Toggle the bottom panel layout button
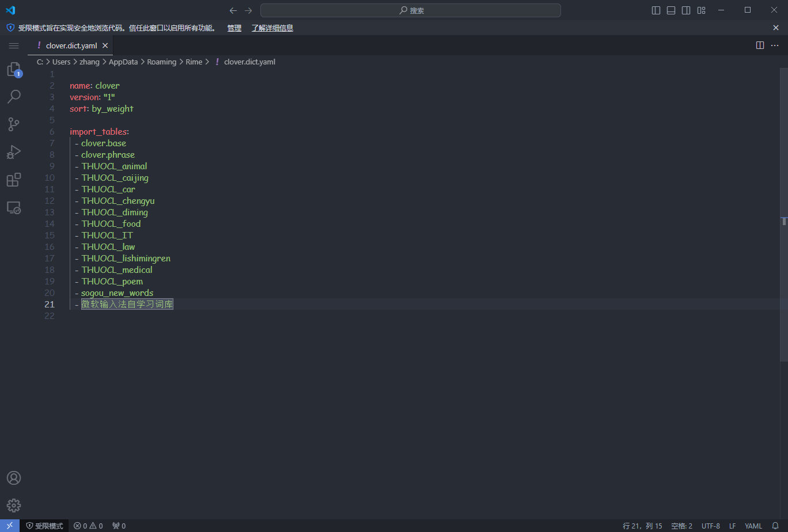The width and height of the screenshot is (788, 532). point(671,10)
